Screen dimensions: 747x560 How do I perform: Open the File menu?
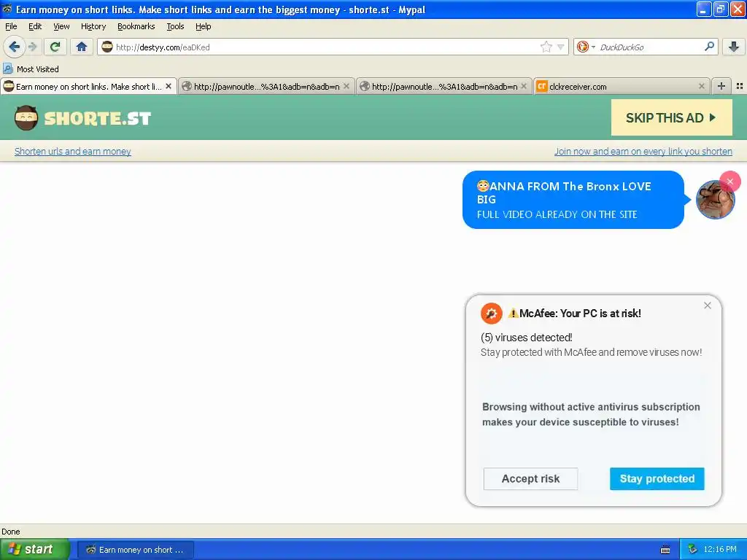[11, 26]
